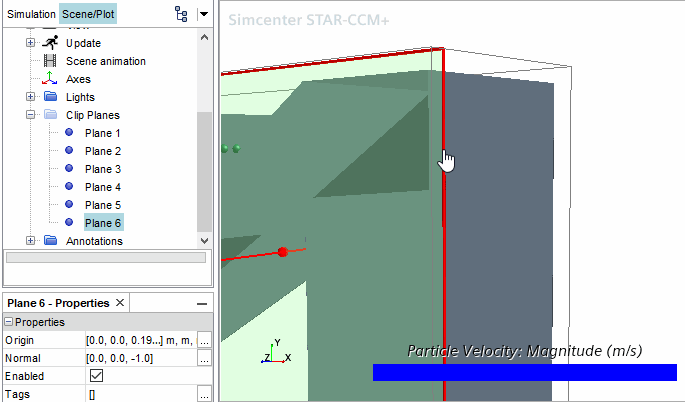Expand the Update node
Image resolution: width=685 pixels, height=402 pixels.
click(x=30, y=43)
